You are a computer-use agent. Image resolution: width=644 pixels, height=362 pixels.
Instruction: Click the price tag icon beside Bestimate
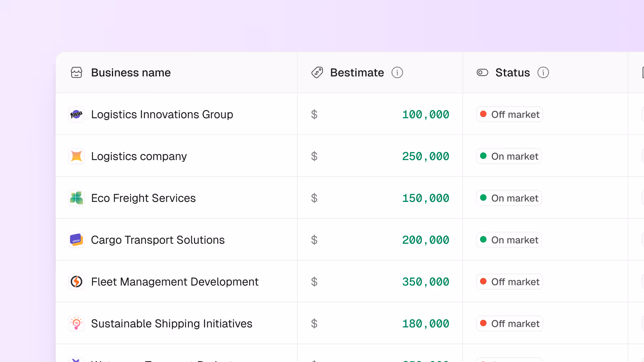317,72
